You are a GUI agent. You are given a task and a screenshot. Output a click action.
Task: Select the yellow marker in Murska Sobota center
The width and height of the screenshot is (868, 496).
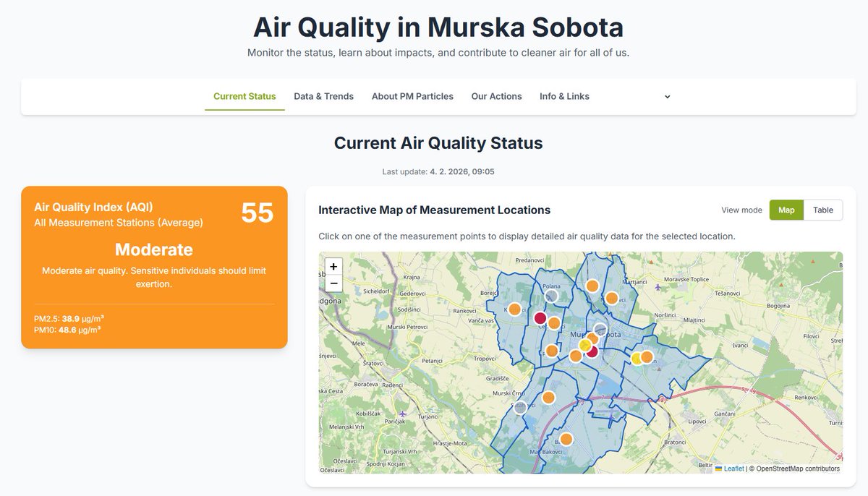coord(585,346)
